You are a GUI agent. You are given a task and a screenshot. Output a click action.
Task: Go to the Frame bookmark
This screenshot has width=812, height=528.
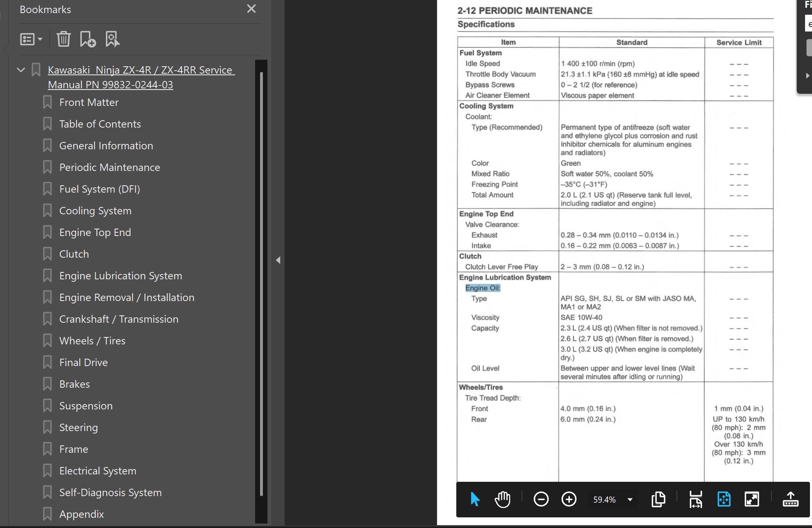click(74, 449)
